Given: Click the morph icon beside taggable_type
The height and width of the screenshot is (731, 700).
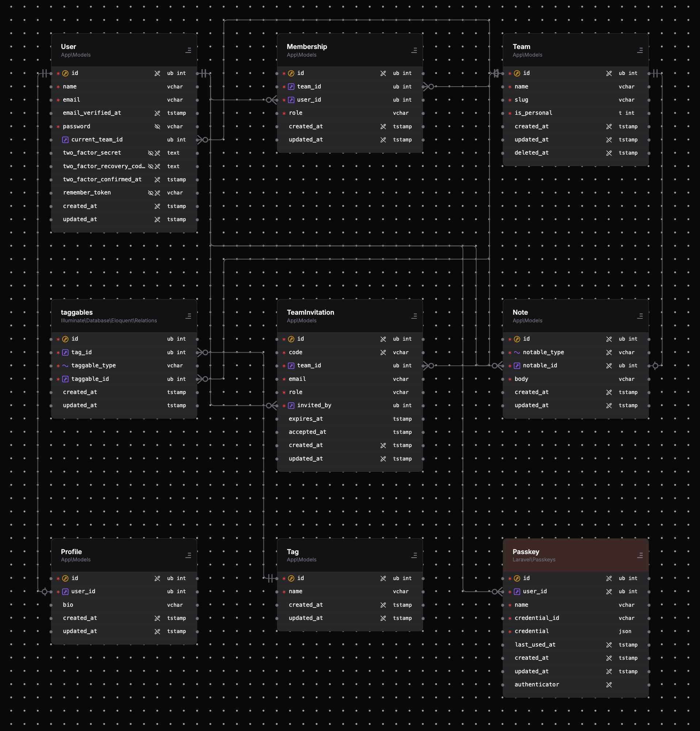Looking at the screenshot, I should [x=65, y=366].
